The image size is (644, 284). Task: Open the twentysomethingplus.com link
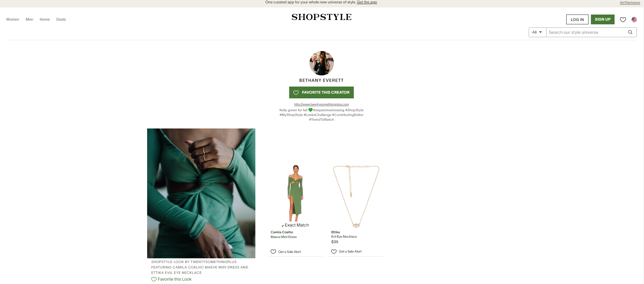point(321,104)
